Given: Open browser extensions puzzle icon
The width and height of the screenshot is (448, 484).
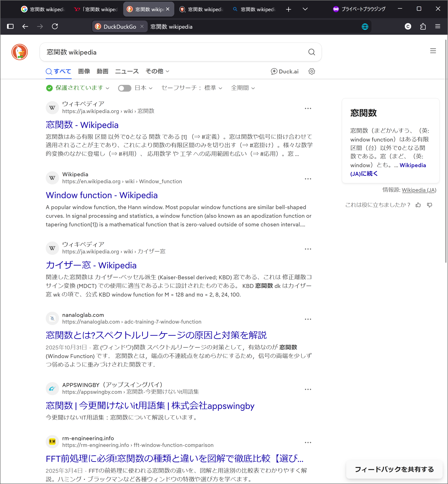Looking at the screenshot, I should 423,26.
